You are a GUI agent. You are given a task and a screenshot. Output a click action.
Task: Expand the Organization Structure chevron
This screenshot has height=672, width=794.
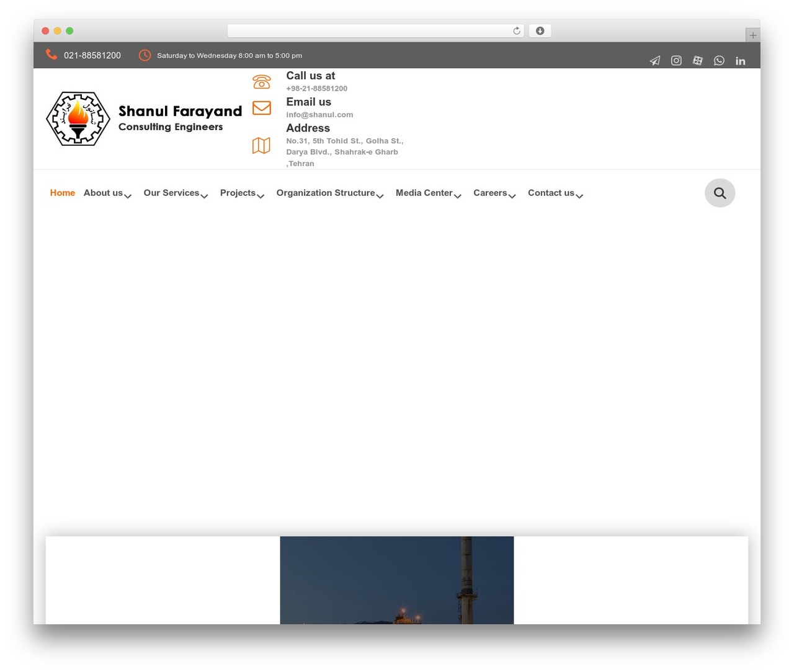(380, 196)
